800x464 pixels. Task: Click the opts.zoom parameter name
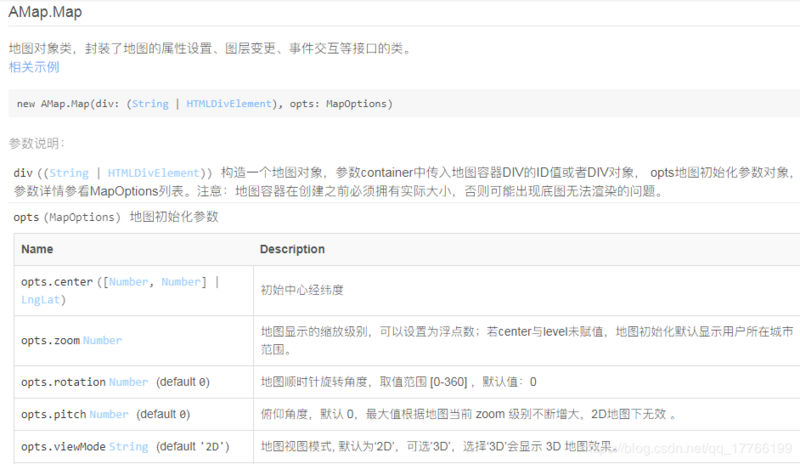pyautogui.click(x=50, y=340)
